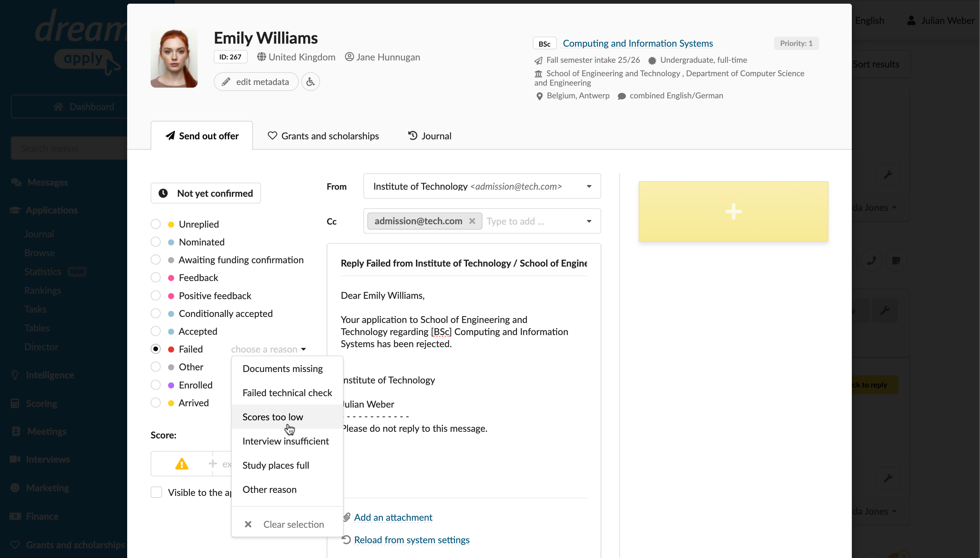The height and width of the screenshot is (558, 980).
Task: Click the user icon beside Julian Weber
Action: coord(911,20)
